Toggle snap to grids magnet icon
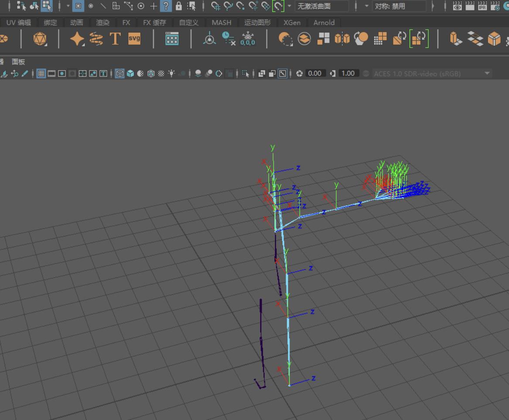 [215, 6]
